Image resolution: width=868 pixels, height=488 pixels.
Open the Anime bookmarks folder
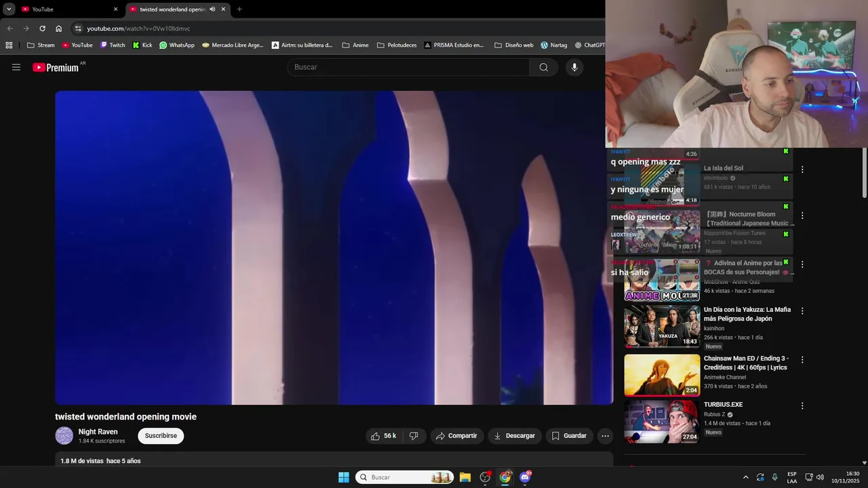coord(355,45)
